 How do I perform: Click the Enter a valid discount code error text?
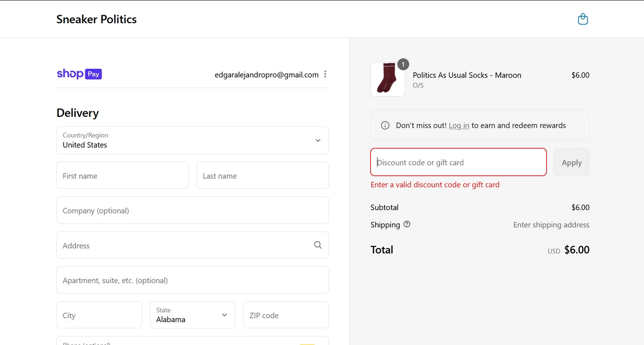coord(435,185)
